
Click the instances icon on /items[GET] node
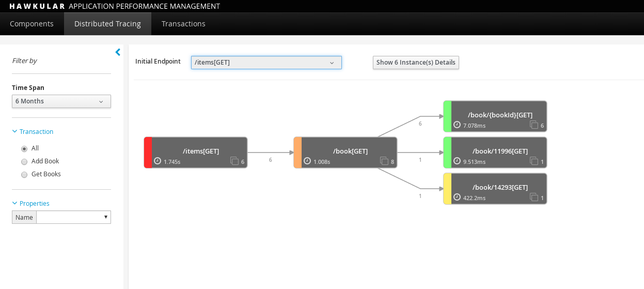tap(234, 161)
